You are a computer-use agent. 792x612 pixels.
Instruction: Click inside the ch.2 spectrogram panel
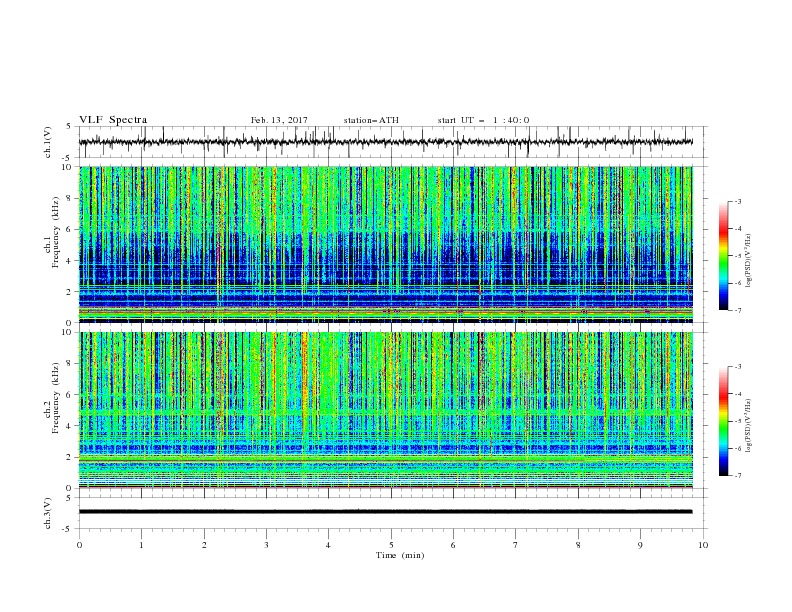385,410
